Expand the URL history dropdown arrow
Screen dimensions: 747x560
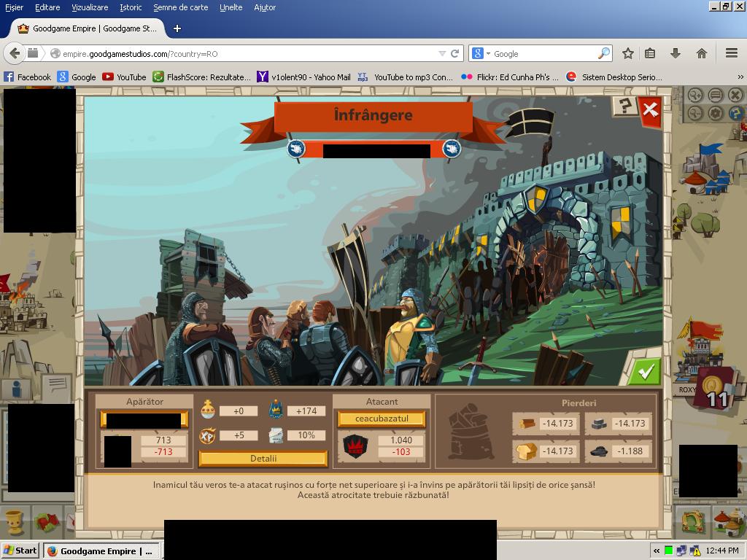pos(442,53)
